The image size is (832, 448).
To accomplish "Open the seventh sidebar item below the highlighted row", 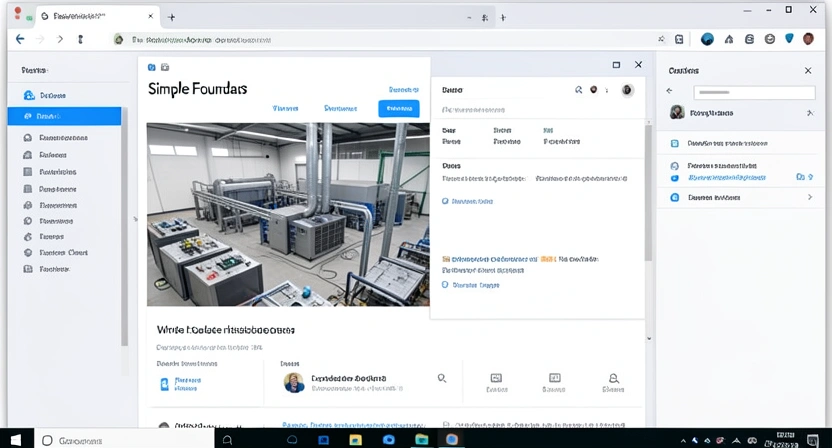I will point(44,237).
